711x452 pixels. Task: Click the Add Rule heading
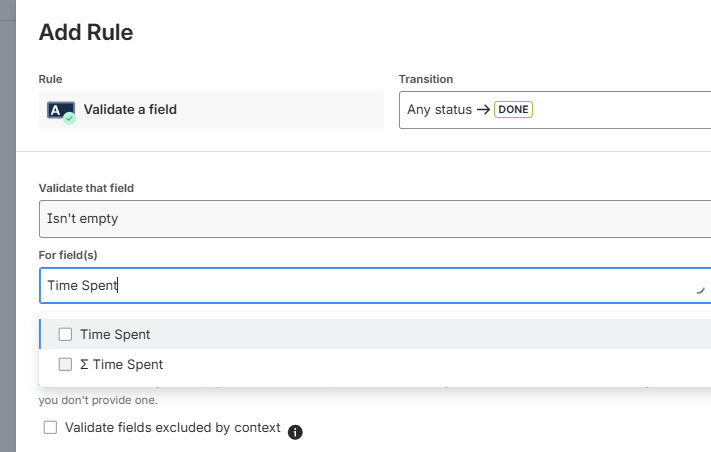click(86, 32)
